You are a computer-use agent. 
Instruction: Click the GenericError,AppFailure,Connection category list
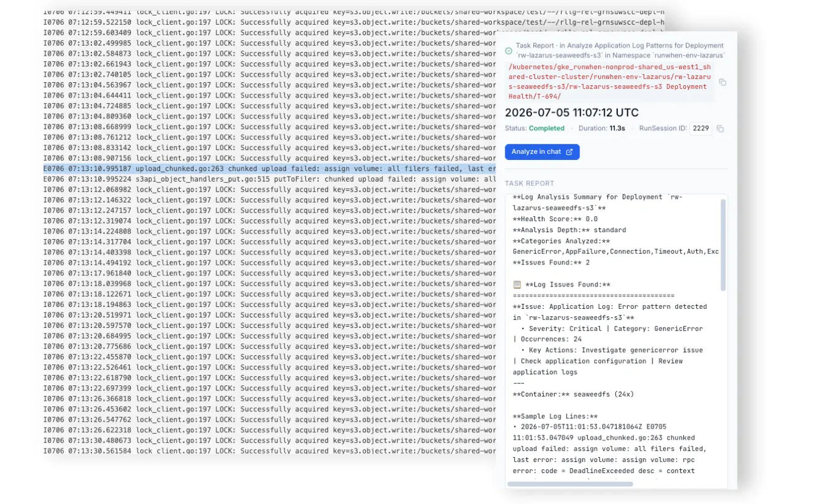(x=615, y=252)
